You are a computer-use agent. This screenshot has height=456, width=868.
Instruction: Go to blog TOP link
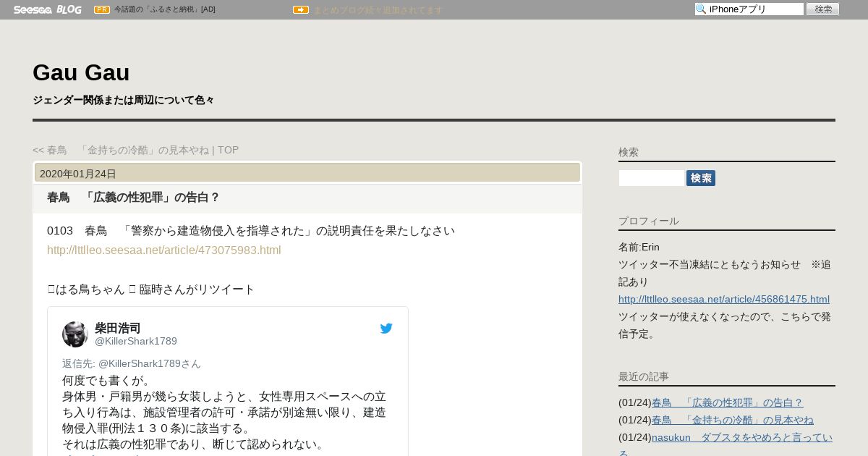[x=228, y=150]
